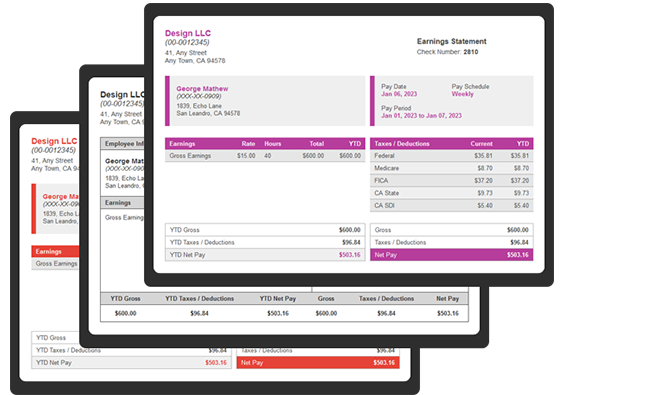Select the $503.16 amount in the magenta Net Pay bar
This screenshot has width=646, height=395.
tap(517, 255)
